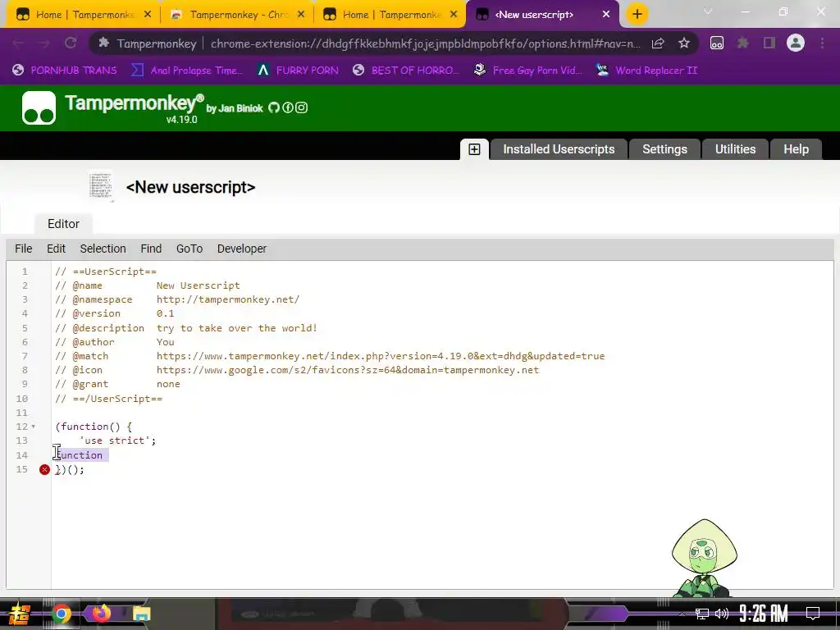The width and height of the screenshot is (840, 630).
Task: Click the @icon URL on line 8
Action: click(x=348, y=370)
